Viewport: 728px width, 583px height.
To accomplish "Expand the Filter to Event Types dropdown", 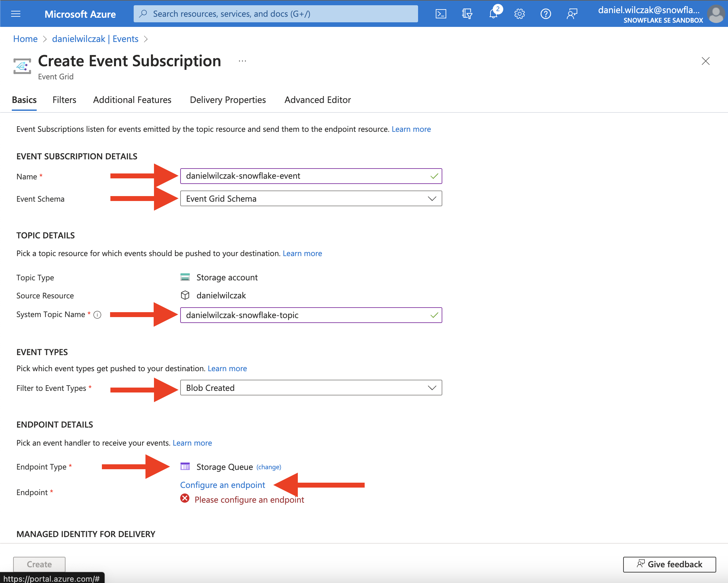I will (311, 388).
